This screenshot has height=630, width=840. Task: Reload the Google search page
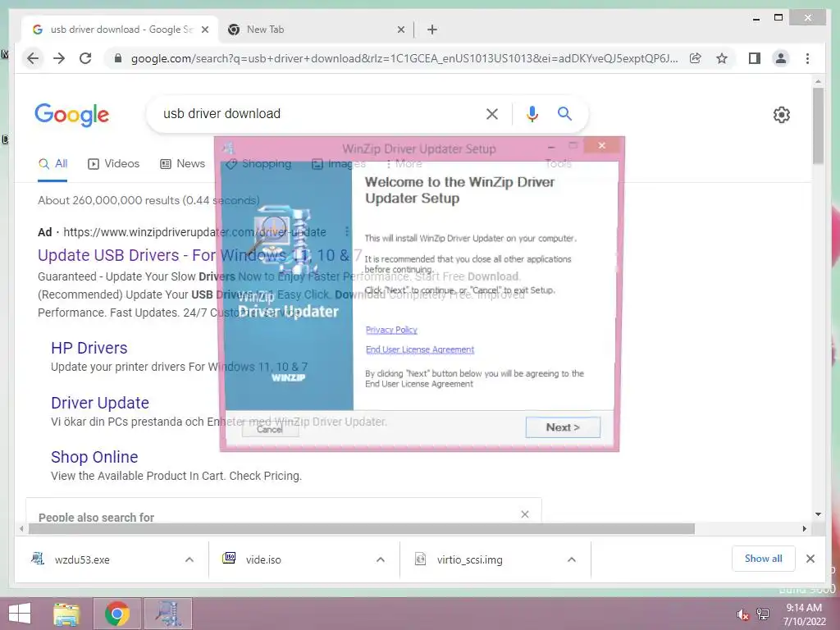pyautogui.click(x=85, y=58)
